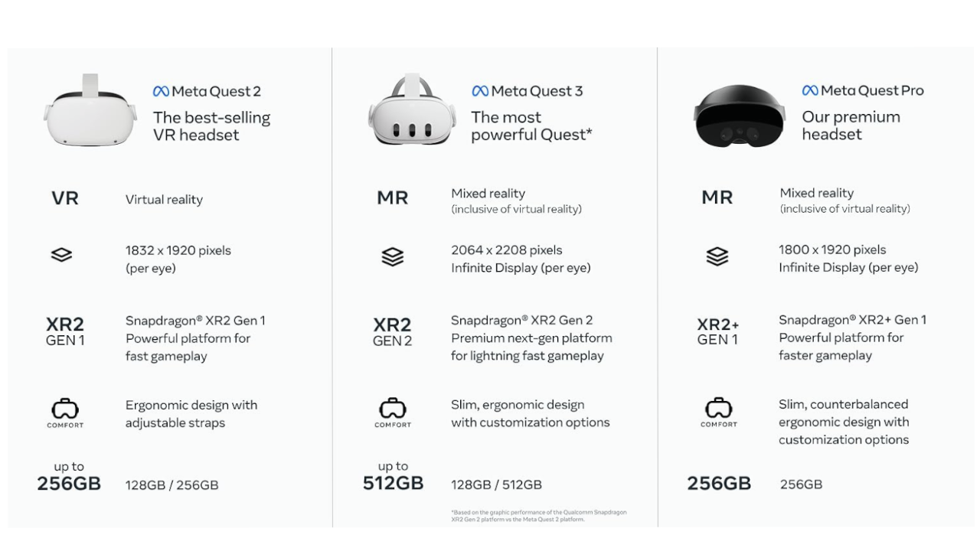Screen dimensions: 980x551
Task: Click the Quest Pro comfort headset icon
Action: click(x=718, y=411)
